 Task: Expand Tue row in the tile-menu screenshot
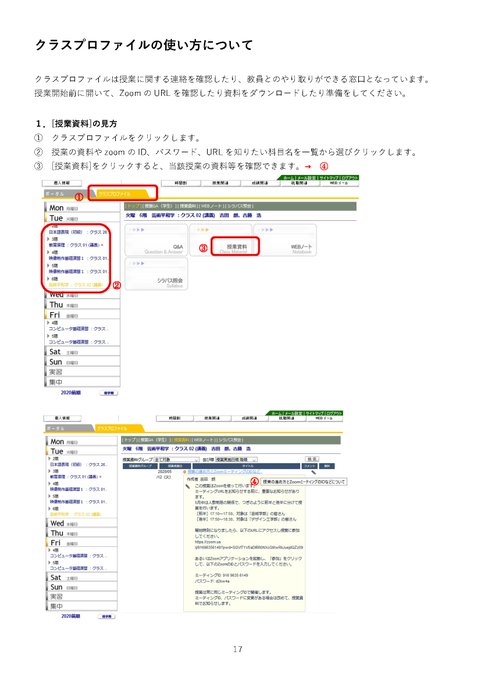[82, 218]
